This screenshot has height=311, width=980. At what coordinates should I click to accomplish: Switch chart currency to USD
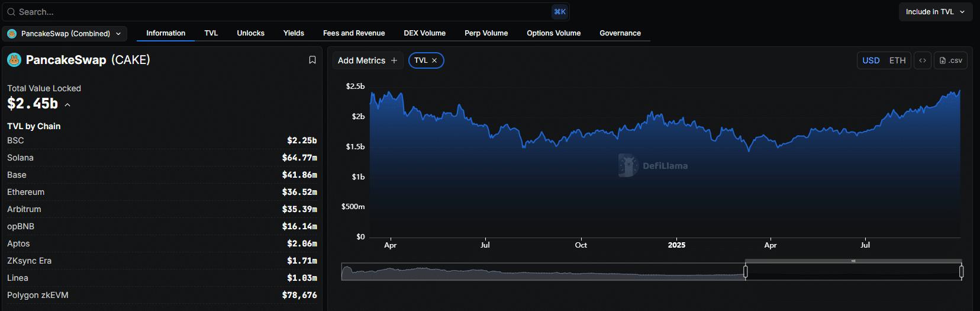click(x=871, y=60)
